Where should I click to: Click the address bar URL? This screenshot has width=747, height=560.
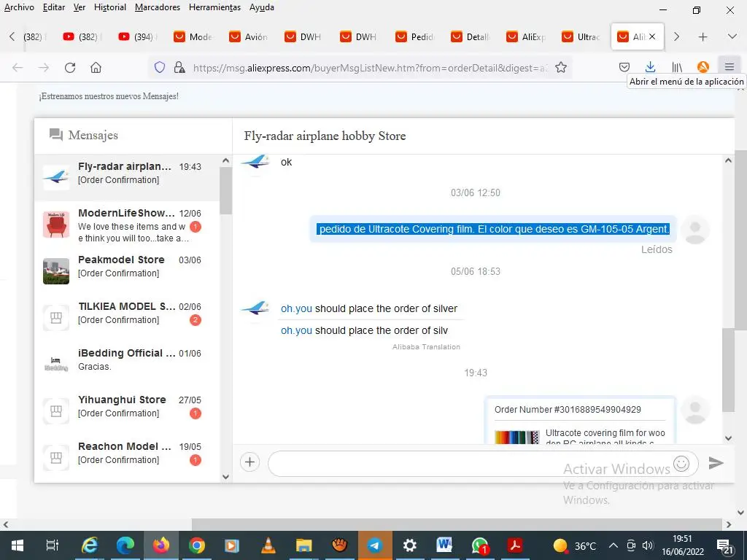(x=370, y=68)
